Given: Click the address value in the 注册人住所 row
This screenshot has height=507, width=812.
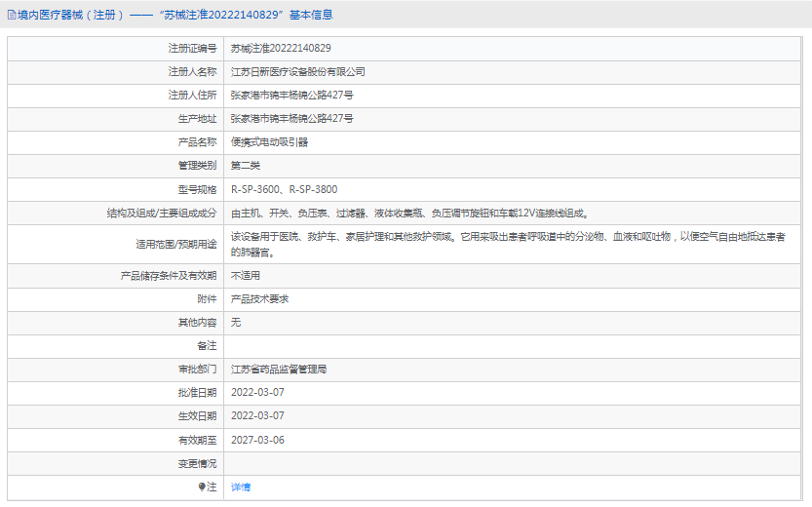Looking at the screenshot, I should 292,96.
